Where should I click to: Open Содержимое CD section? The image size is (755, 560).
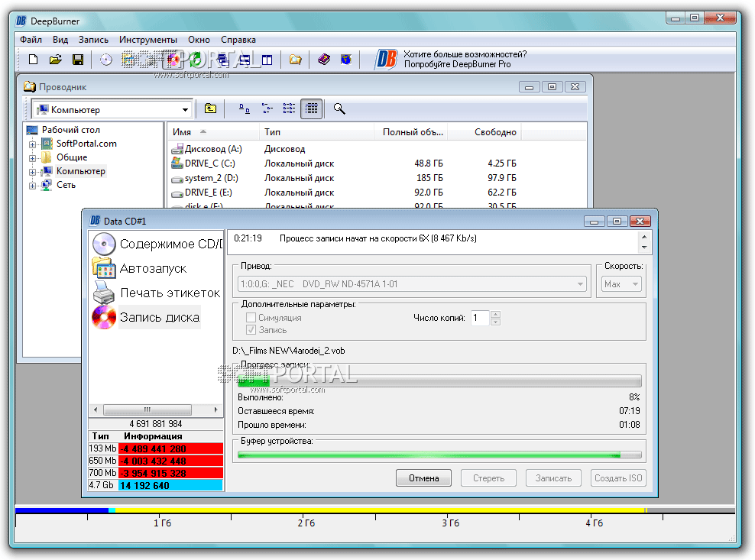(x=170, y=244)
